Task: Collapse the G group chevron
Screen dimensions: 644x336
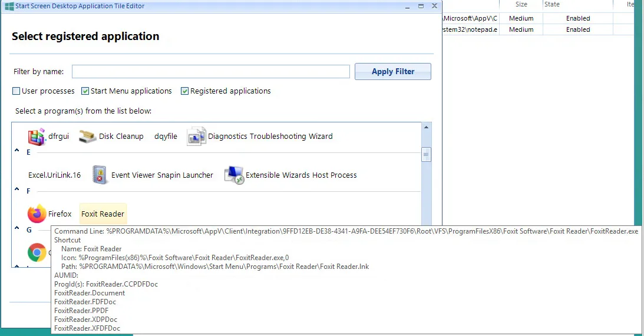Action: (x=17, y=229)
